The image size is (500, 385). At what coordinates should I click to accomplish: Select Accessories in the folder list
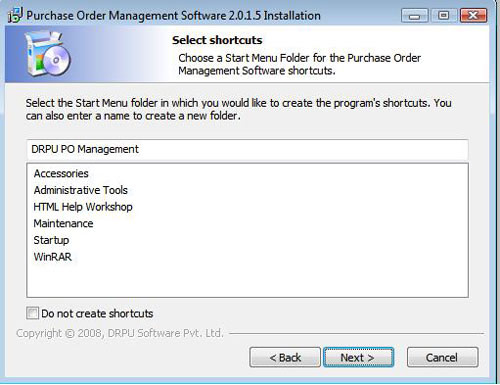(61, 173)
